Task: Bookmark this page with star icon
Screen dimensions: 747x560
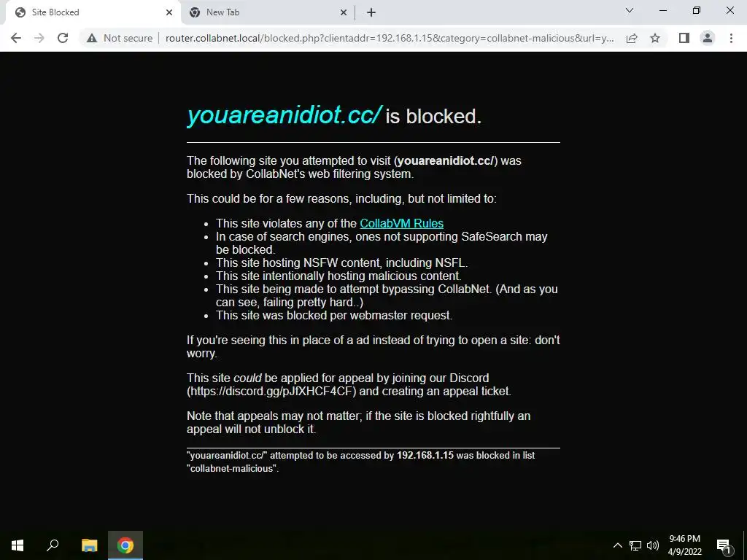Action: (655, 38)
